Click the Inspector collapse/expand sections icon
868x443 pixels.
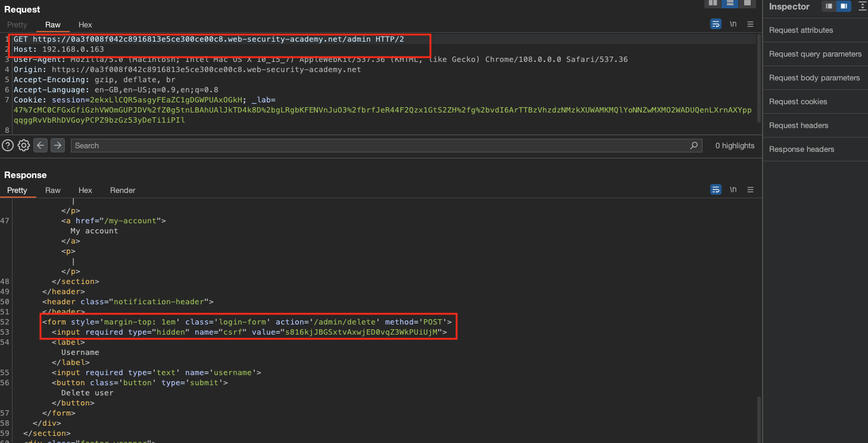point(861,7)
